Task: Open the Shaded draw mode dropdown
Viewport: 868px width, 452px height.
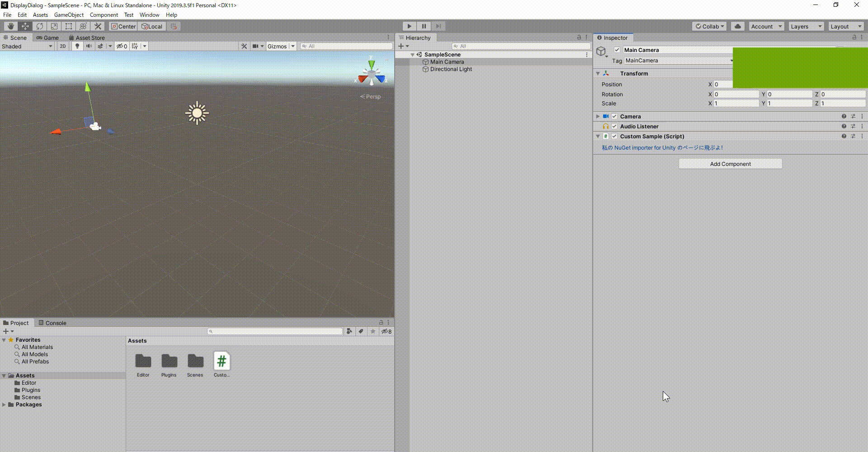Action: 27,46
